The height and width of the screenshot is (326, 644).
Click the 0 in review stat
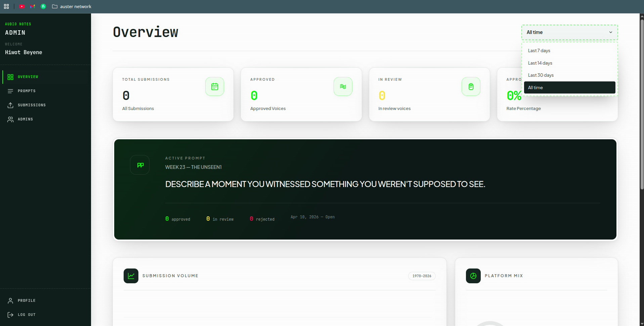point(220,219)
